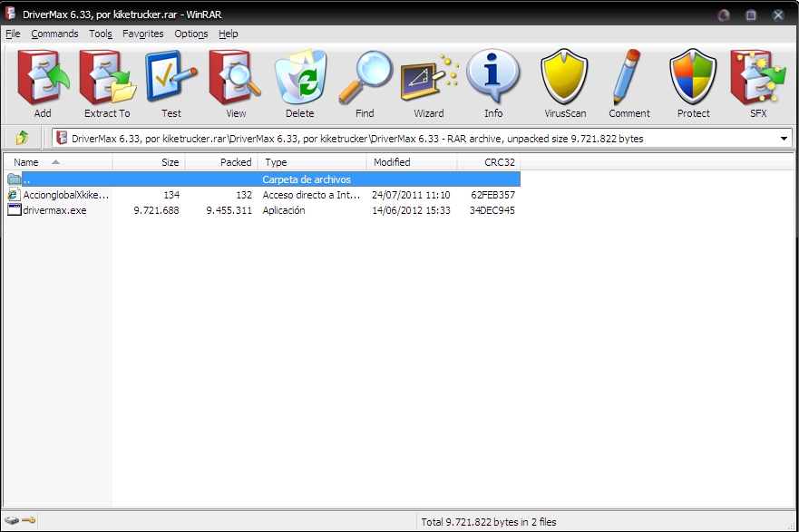Click the packed value 132
Viewport: 799px width, 532px height.
(244, 195)
